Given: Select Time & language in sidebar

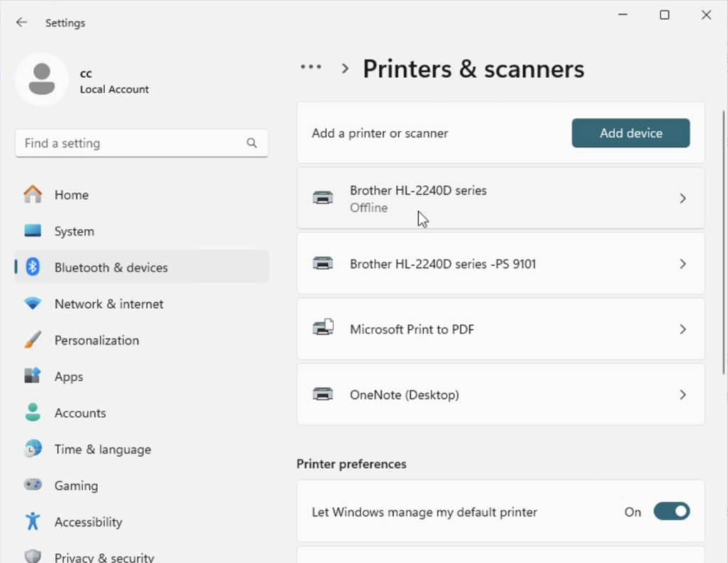Looking at the screenshot, I should (102, 449).
